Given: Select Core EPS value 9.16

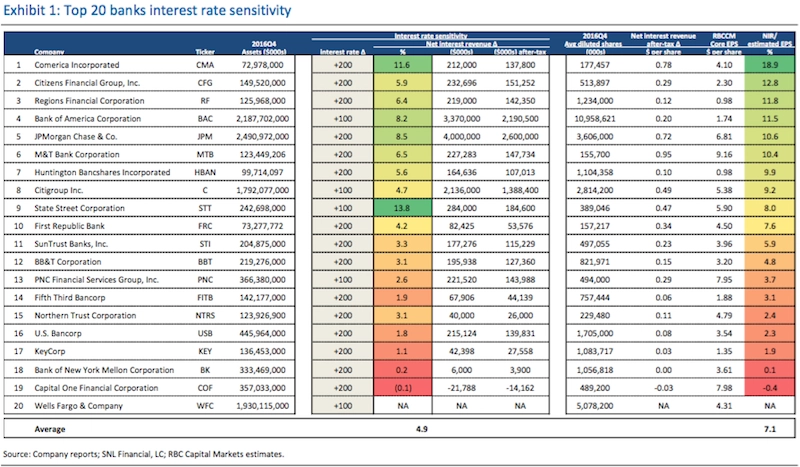Looking at the screenshot, I should [724, 154].
